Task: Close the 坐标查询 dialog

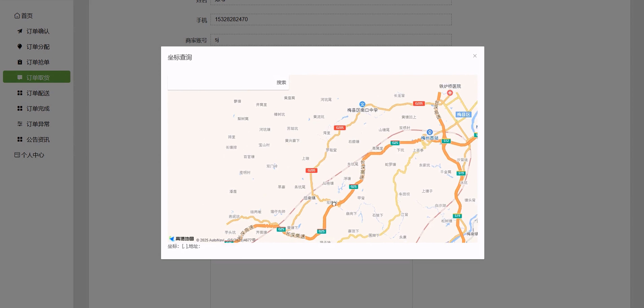Action: click(x=475, y=56)
